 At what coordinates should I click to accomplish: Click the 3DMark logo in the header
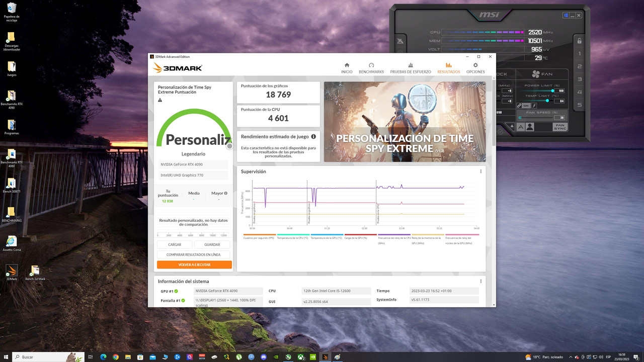pos(177,67)
